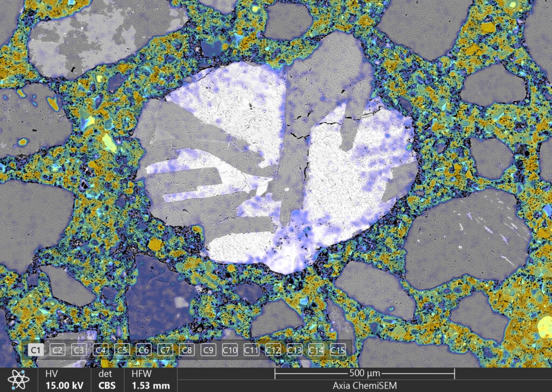Click the 500 µm scale bar
This screenshot has height=392, width=552.
coord(364,374)
